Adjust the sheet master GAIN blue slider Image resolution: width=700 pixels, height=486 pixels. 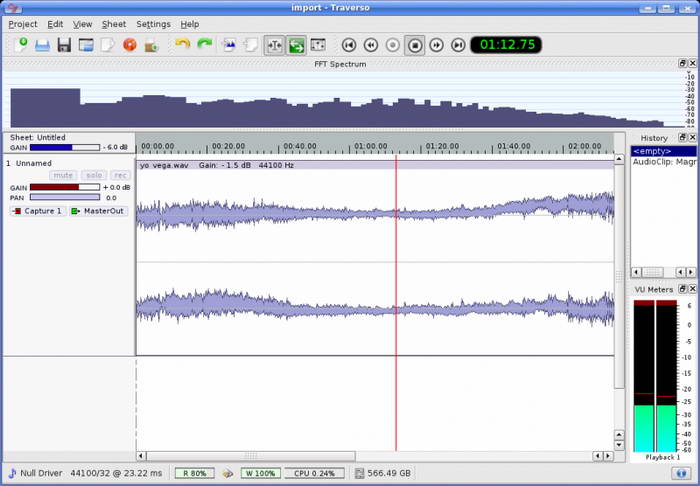coord(65,147)
